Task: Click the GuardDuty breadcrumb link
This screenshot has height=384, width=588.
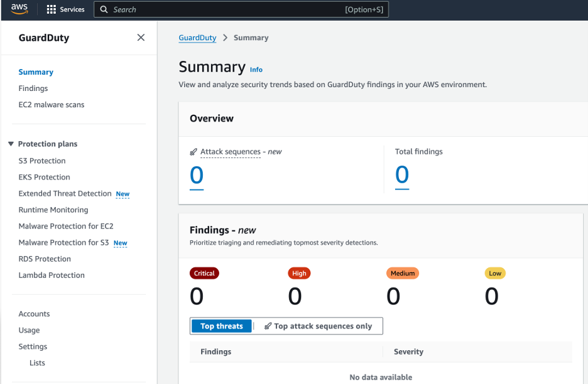Action: 197,38
